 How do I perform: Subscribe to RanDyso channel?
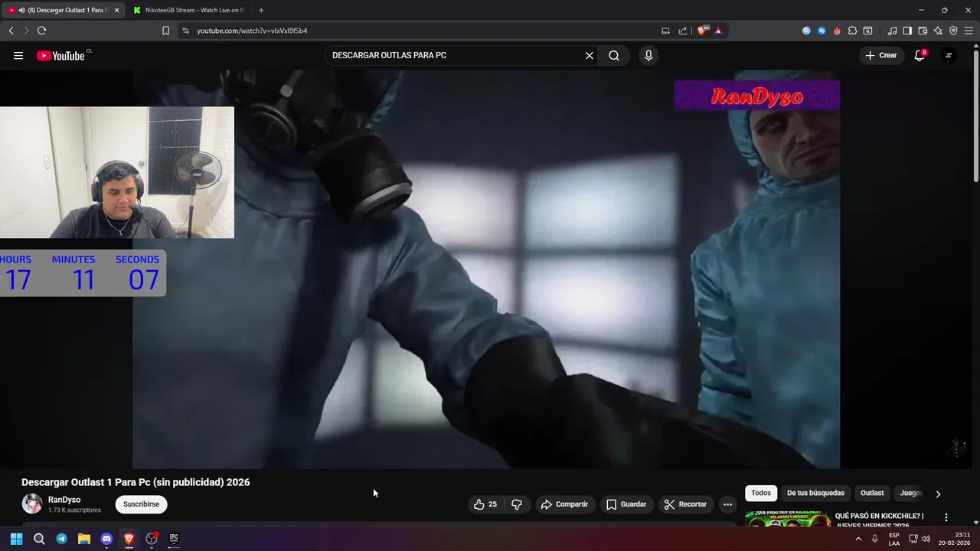click(141, 504)
